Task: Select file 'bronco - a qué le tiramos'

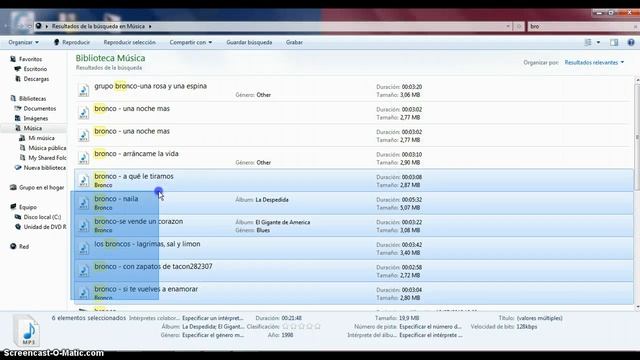Action: click(134, 176)
